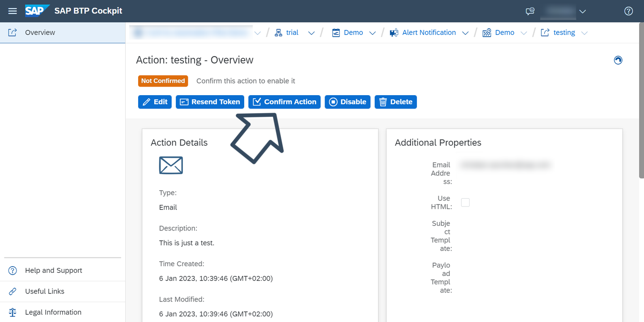Select Overview in the side navigation

[63, 33]
